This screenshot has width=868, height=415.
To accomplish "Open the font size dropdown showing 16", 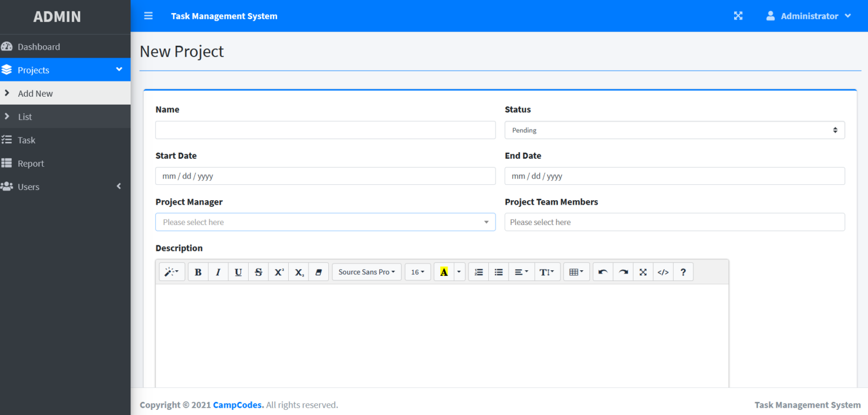I will 418,272.
